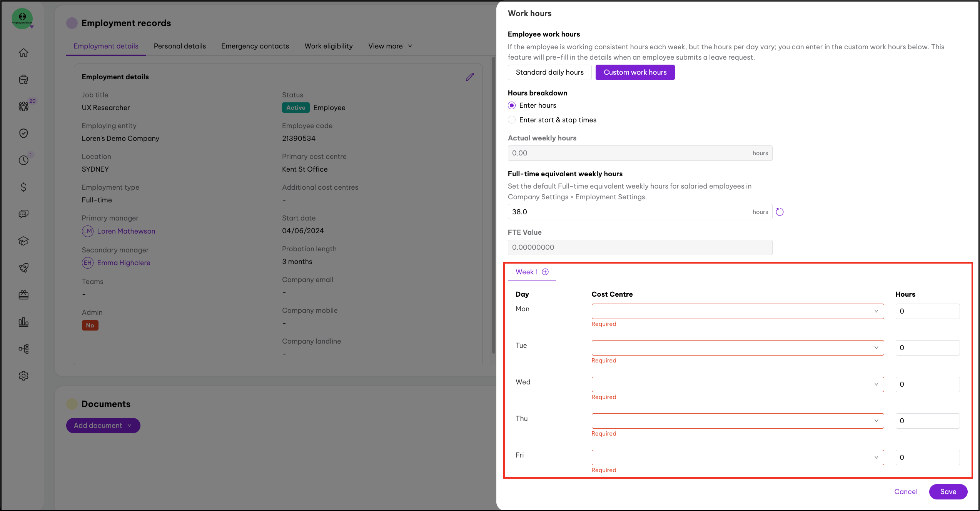The width and height of the screenshot is (980, 511).
Task: Click the pencil edit icon in Employment details
Action: click(x=470, y=77)
